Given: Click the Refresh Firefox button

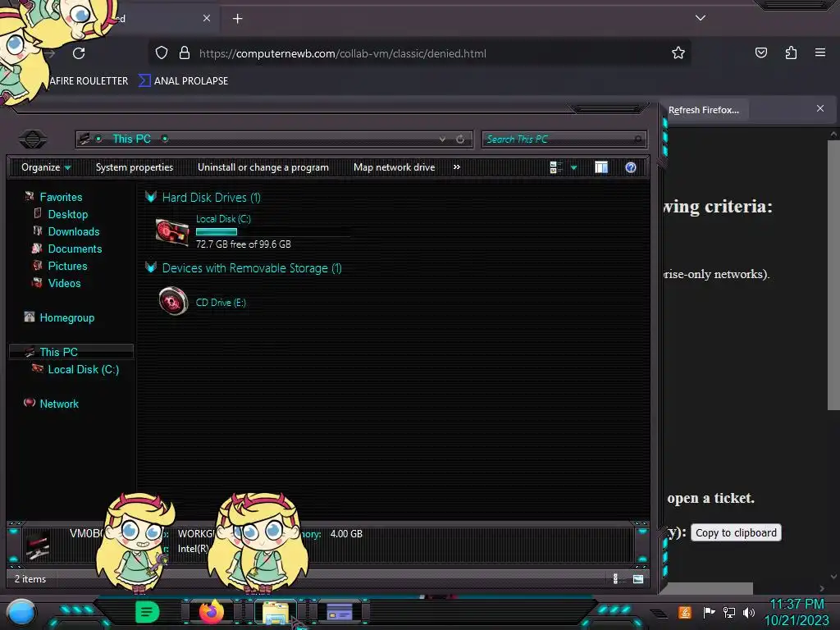Looking at the screenshot, I should coord(703,110).
